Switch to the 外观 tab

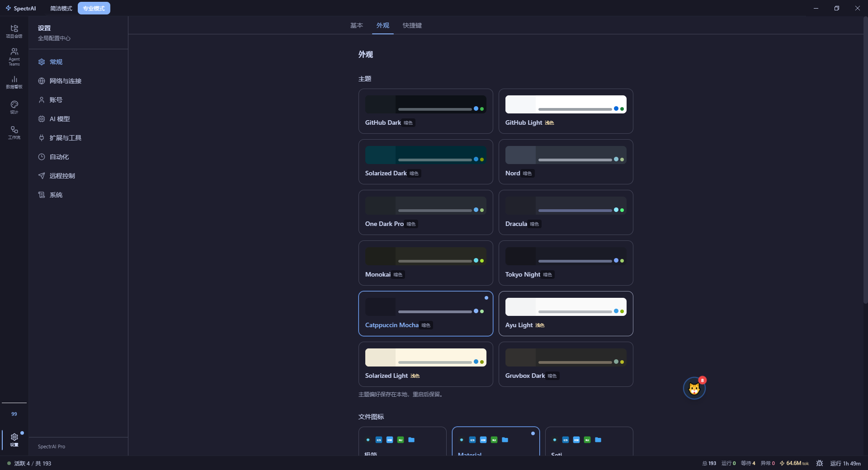[383, 25]
